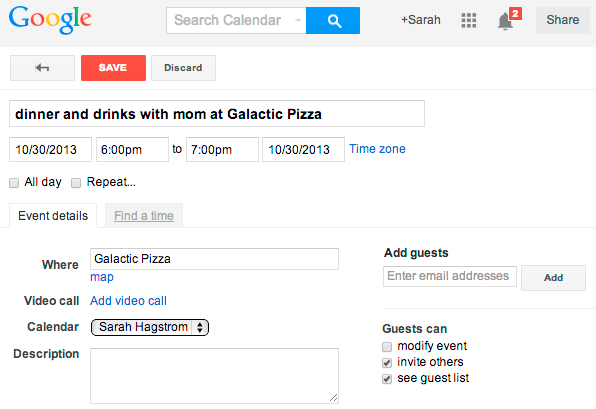Click the blue search magnifier button
This screenshot has width=596, height=409.
pyautogui.click(x=333, y=21)
